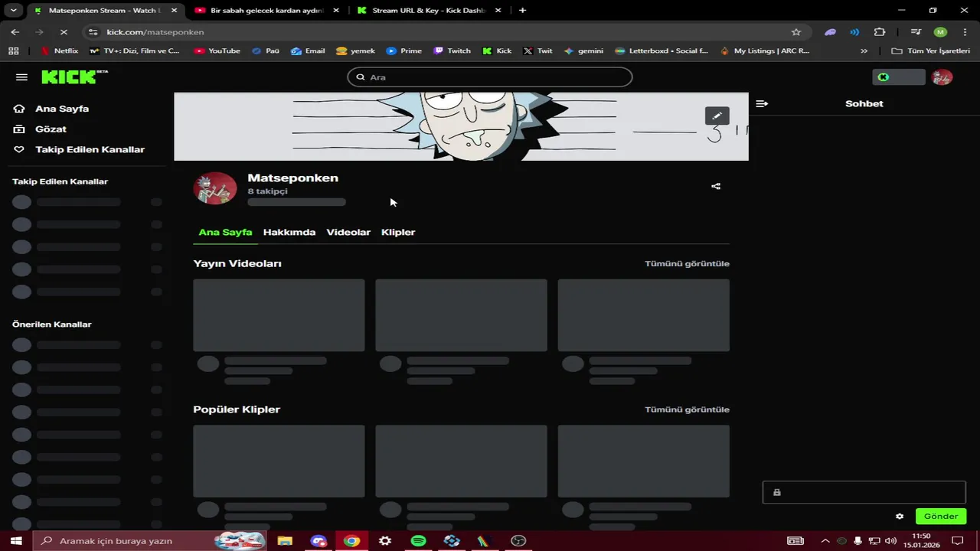Open the Kick hamburger menu
Screen dimensions: 980x551
coord(21,77)
